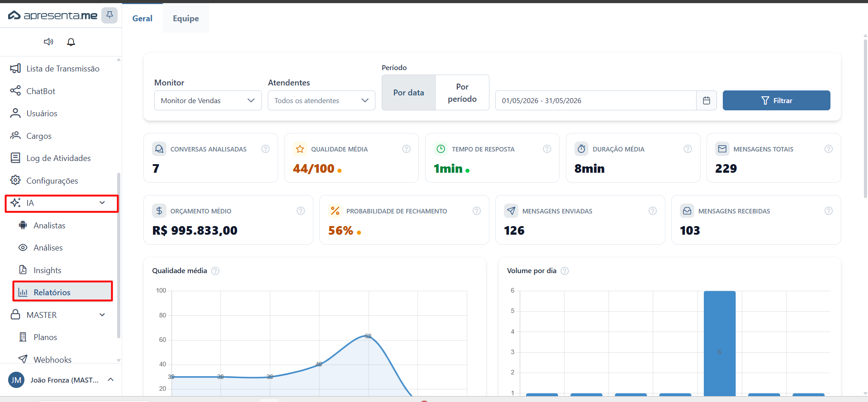
Task: Click the sound speaker icon
Action: click(x=48, y=42)
